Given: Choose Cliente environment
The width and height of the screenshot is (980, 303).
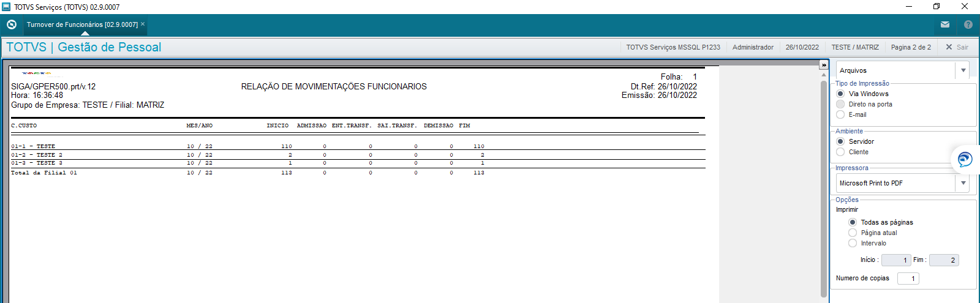Looking at the screenshot, I should (x=840, y=152).
